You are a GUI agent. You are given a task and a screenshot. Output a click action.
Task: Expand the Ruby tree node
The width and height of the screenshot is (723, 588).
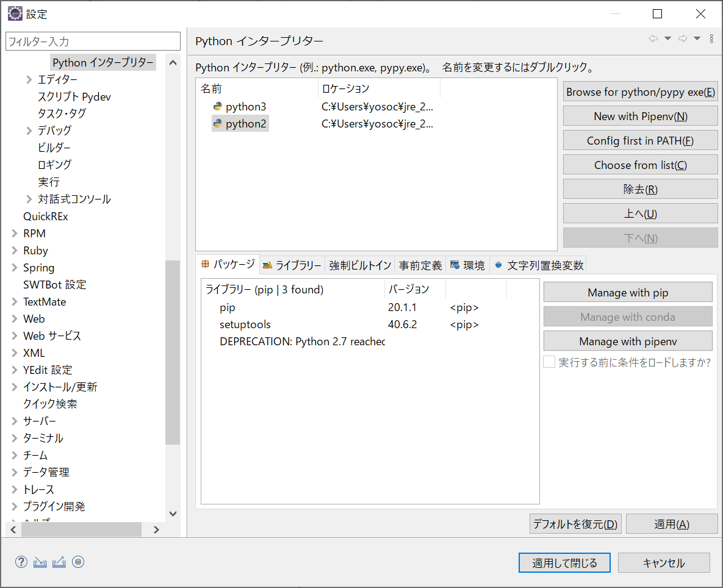14,250
